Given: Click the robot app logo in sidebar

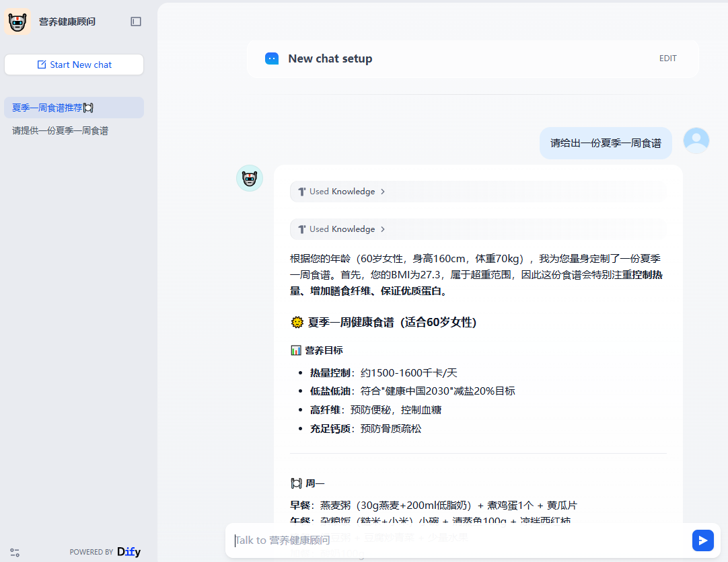Looking at the screenshot, I should click(17, 22).
